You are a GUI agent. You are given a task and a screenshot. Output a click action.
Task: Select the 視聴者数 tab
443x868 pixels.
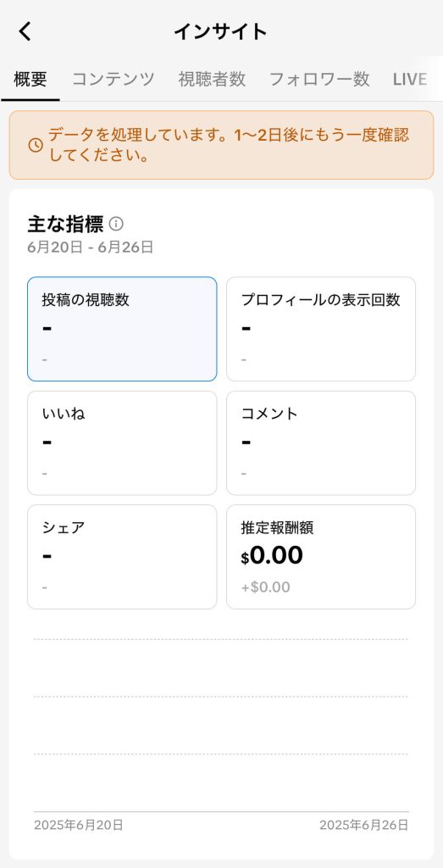pos(212,79)
